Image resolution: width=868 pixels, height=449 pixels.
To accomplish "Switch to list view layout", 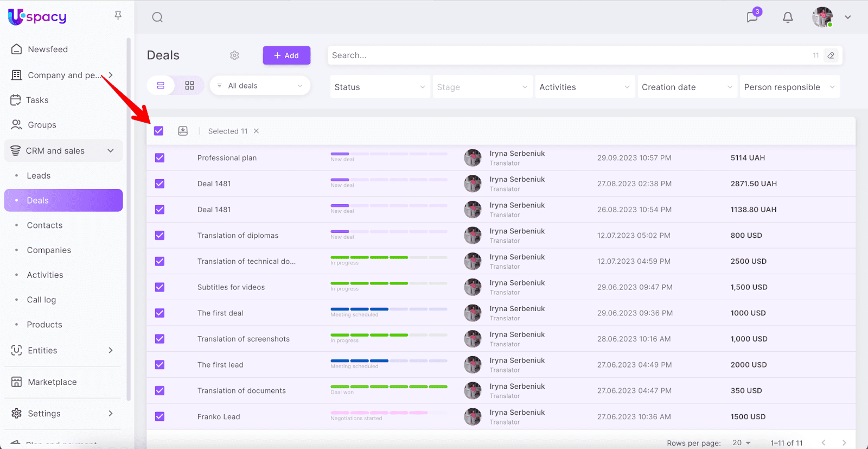I will click(161, 86).
